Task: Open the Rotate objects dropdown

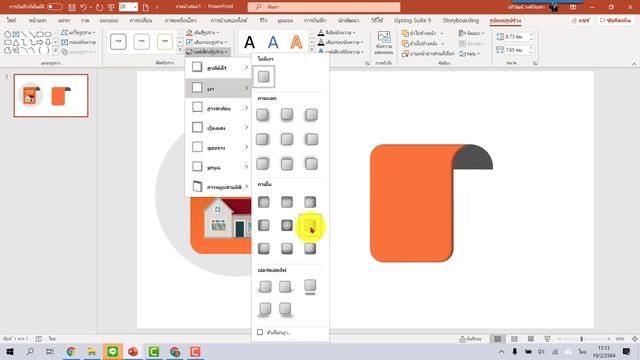Action: pos(469,53)
